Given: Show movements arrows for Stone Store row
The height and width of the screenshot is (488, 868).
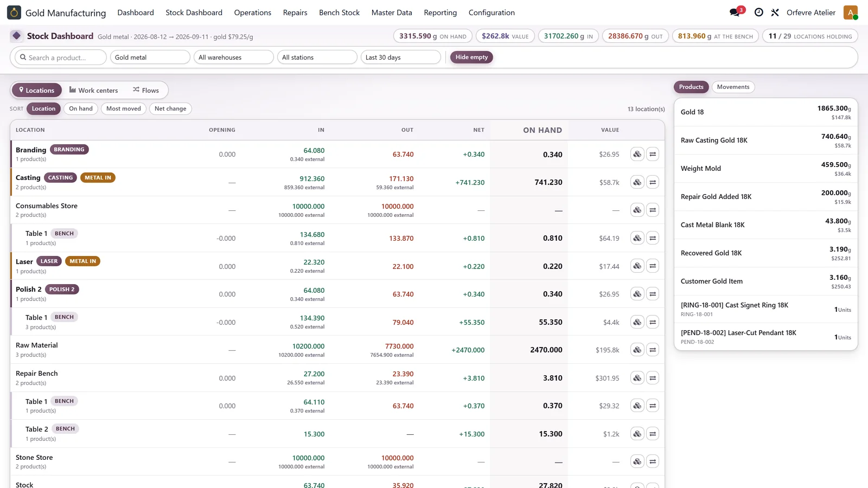Looking at the screenshot, I should click(653, 461).
